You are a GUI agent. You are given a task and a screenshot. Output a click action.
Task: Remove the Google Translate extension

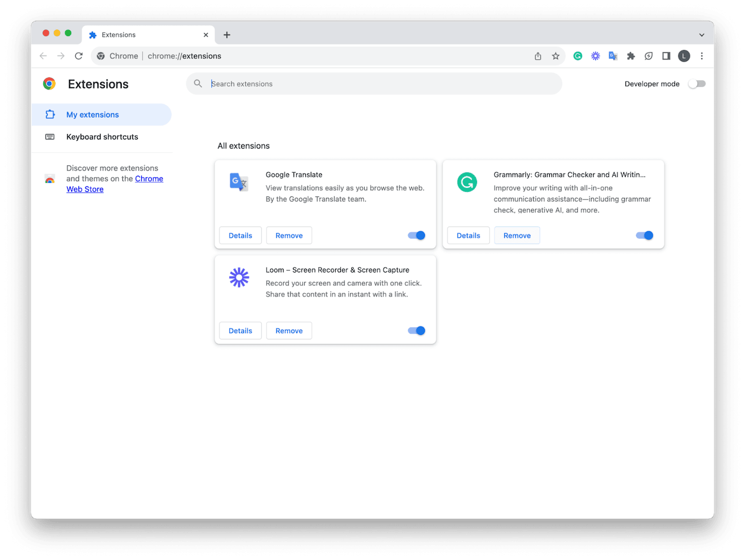click(289, 235)
